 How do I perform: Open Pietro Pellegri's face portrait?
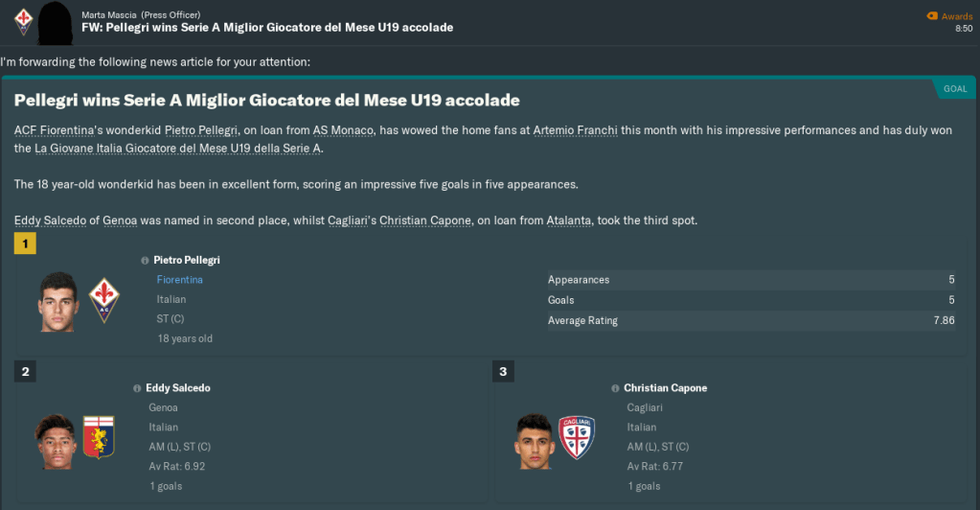pyautogui.click(x=58, y=301)
